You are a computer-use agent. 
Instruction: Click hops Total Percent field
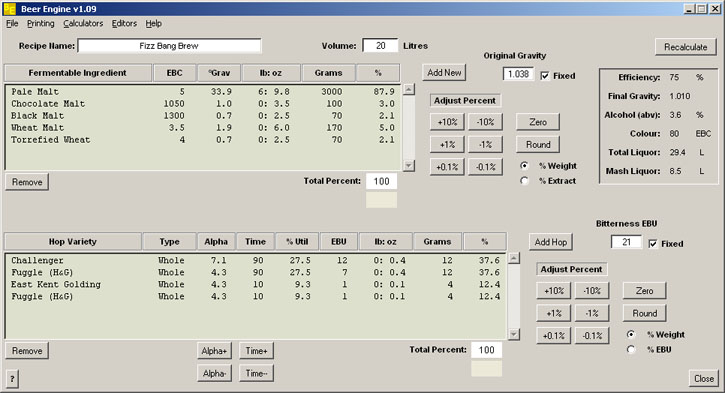click(x=486, y=350)
